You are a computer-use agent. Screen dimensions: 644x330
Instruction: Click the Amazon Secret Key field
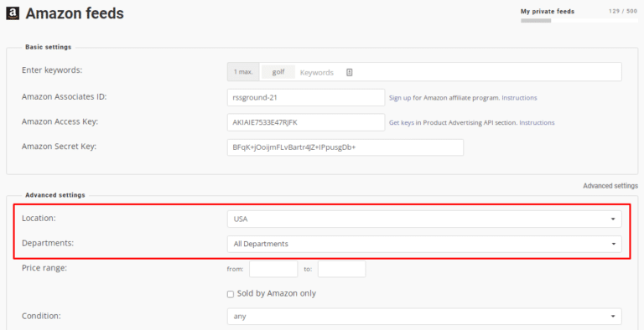coord(345,147)
